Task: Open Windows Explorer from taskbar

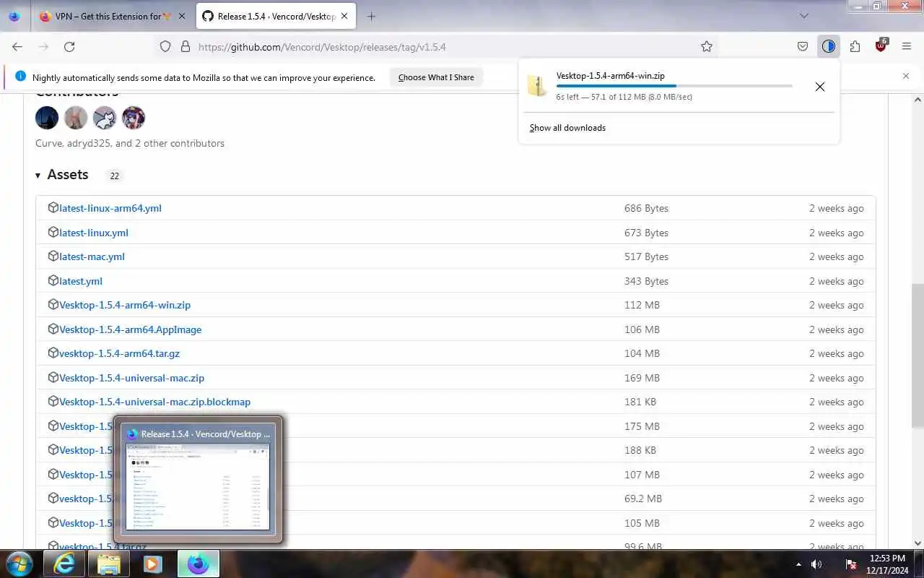Action: (x=108, y=564)
